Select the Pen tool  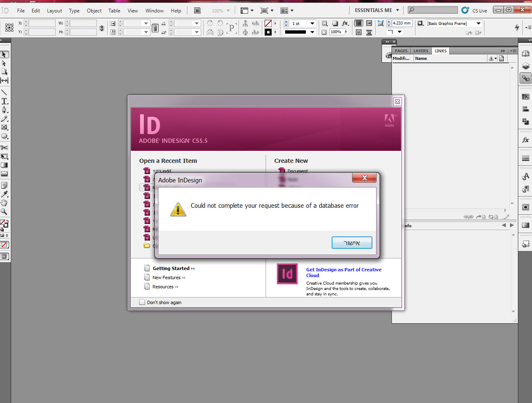[4, 110]
